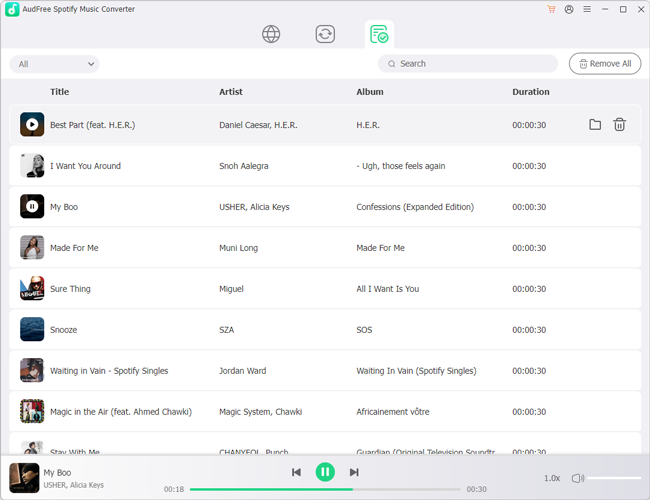Screen dimensions: 650x500
Task: Select Waiting in Vain album thumbnail
Action: 32,370
